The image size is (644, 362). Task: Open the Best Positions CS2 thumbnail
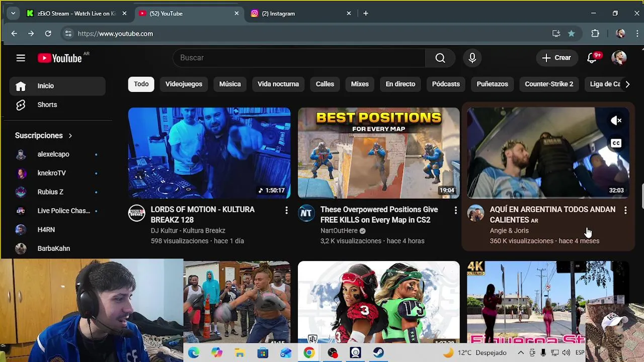coord(378,153)
